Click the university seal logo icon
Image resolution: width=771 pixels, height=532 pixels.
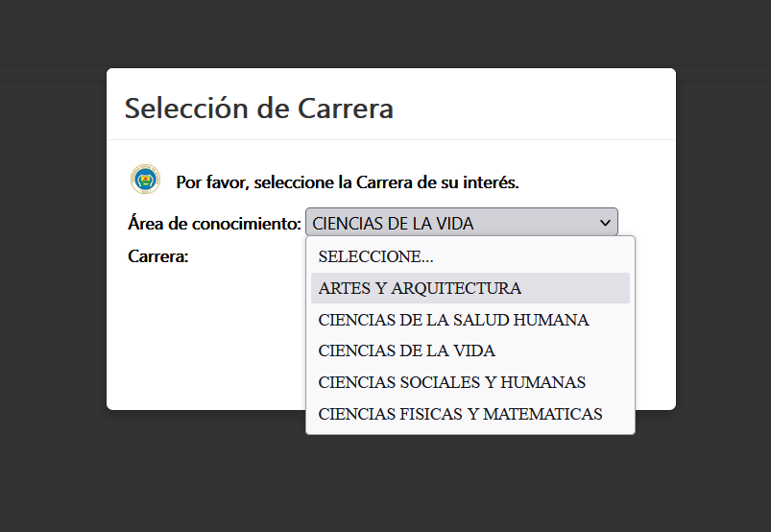click(145, 179)
